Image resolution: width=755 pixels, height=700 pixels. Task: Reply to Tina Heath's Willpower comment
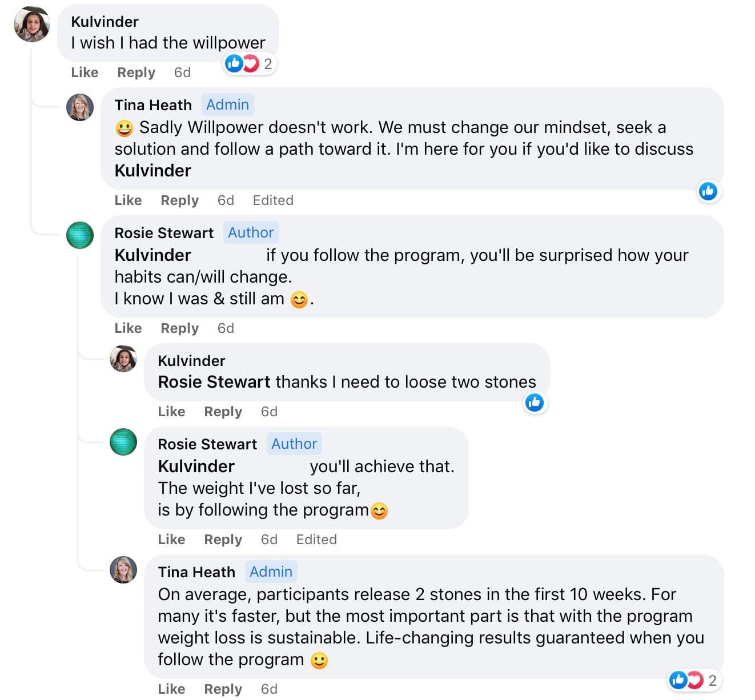[179, 200]
